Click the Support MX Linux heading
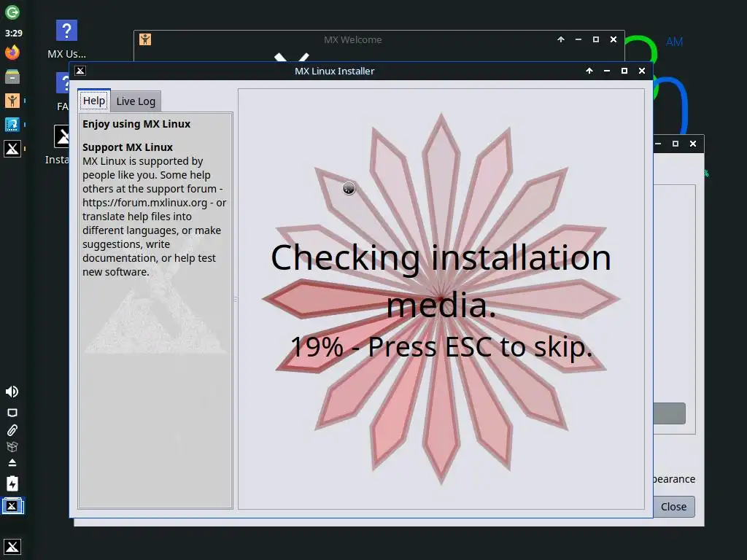The height and width of the screenshot is (560, 747). (127, 147)
